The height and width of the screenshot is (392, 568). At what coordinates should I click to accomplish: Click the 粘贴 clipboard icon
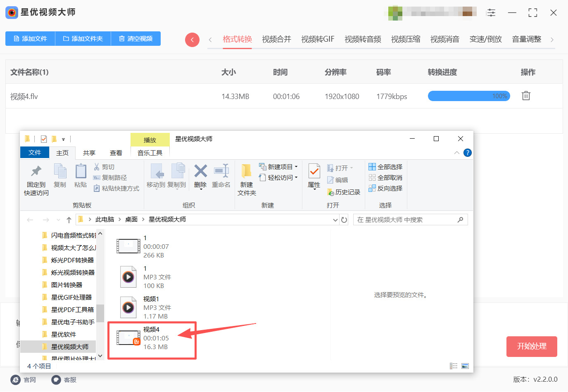click(81, 171)
